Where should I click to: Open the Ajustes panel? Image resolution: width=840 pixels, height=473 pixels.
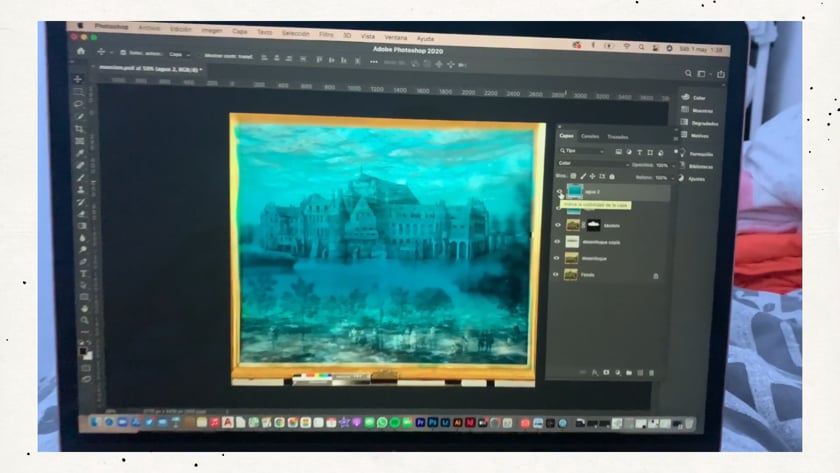pyautogui.click(x=692, y=178)
